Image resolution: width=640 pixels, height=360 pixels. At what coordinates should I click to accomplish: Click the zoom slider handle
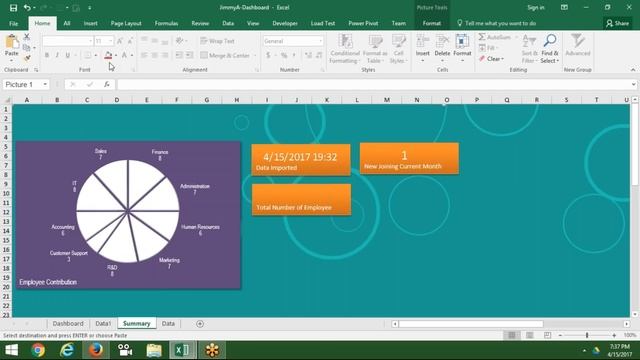[587, 335]
